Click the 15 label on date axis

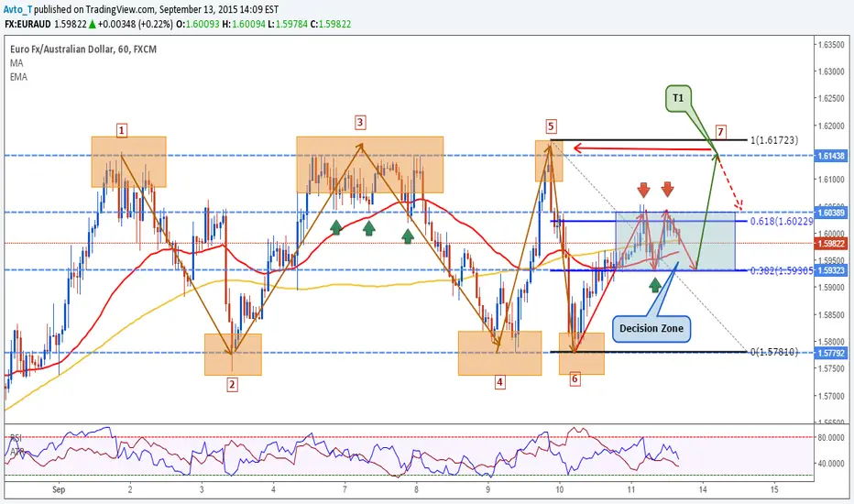coord(774,489)
